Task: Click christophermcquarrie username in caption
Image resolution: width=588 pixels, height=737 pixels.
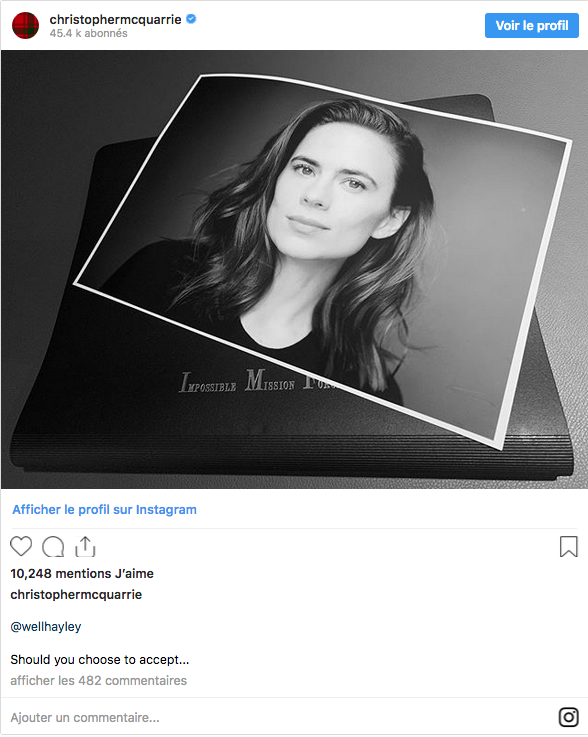Action: tap(76, 595)
